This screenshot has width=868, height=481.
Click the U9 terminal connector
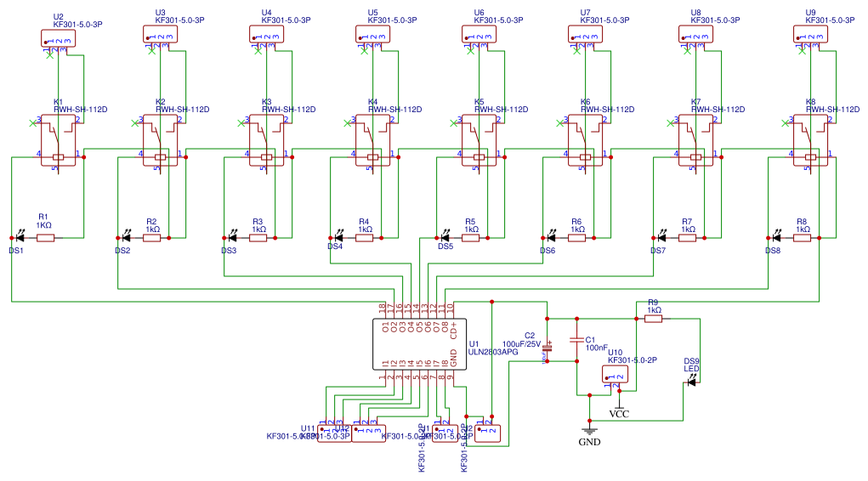[x=810, y=34]
